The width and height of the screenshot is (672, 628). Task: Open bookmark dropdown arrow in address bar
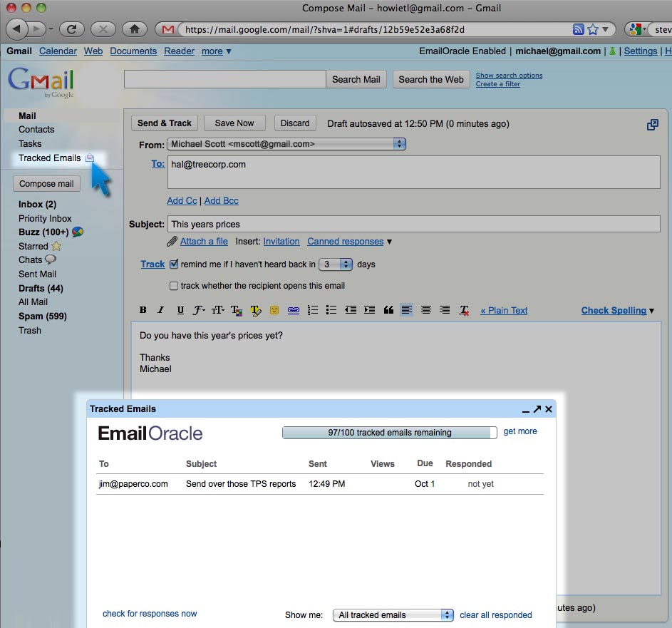tap(605, 29)
